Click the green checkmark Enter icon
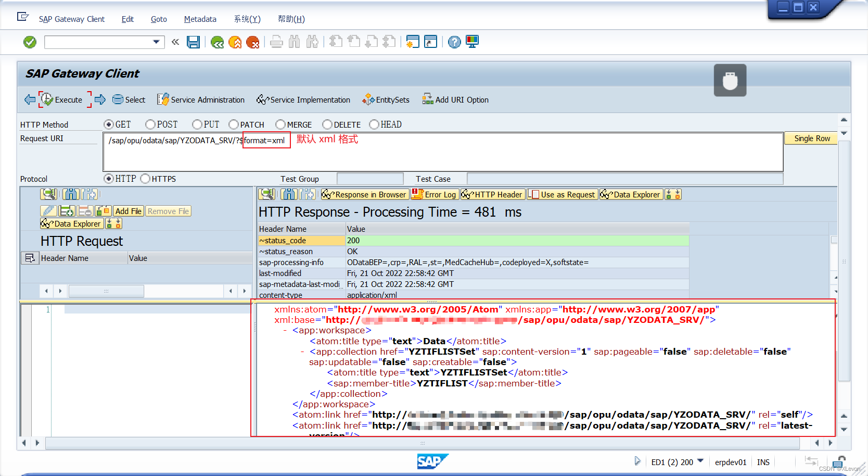The width and height of the screenshot is (868, 476). click(x=30, y=42)
